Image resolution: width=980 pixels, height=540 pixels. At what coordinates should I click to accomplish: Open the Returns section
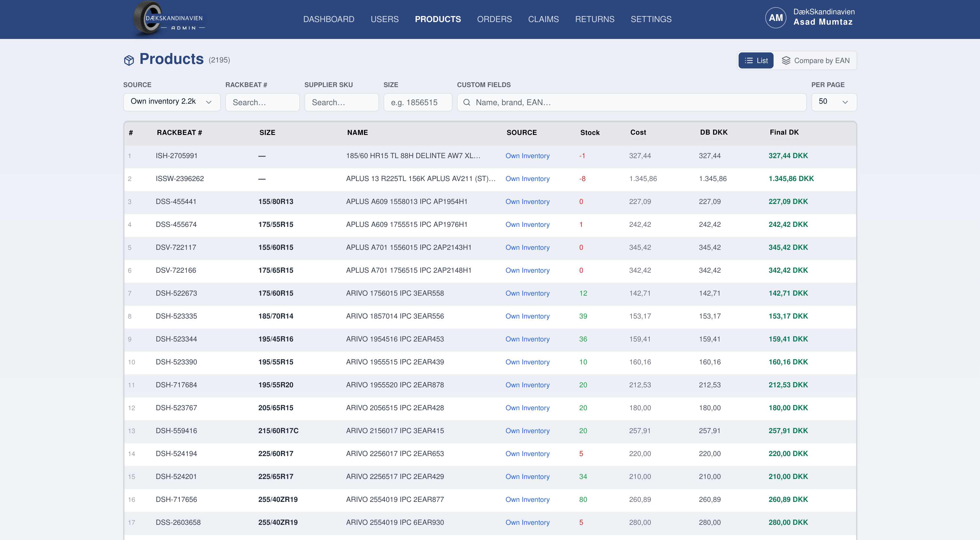pos(595,19)
